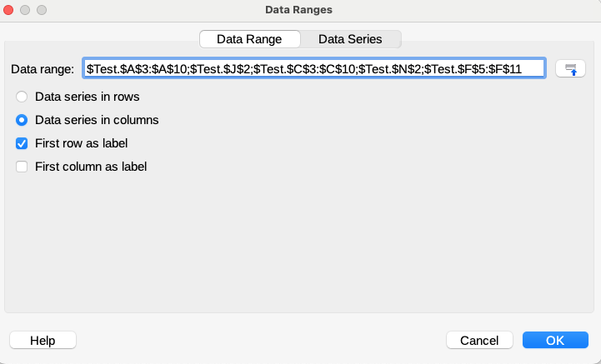
Task: Click the gray minimize window button
Action: click(x=26, y=10)
